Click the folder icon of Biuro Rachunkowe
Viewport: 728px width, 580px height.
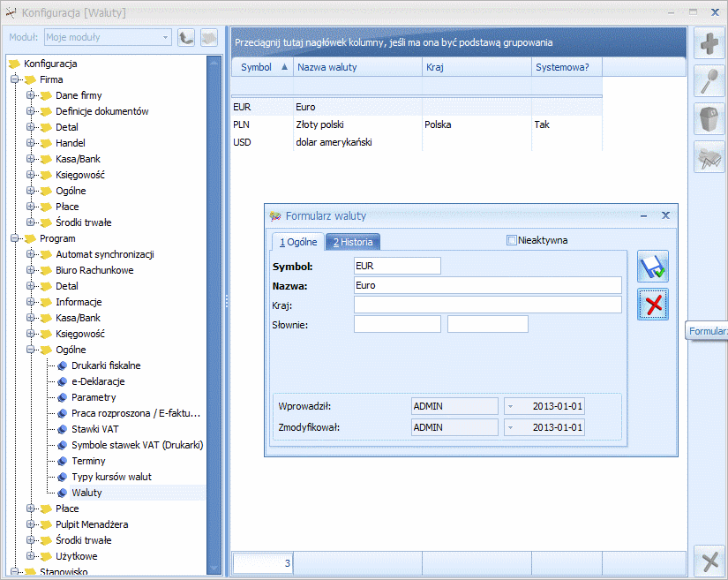(46, 271)
